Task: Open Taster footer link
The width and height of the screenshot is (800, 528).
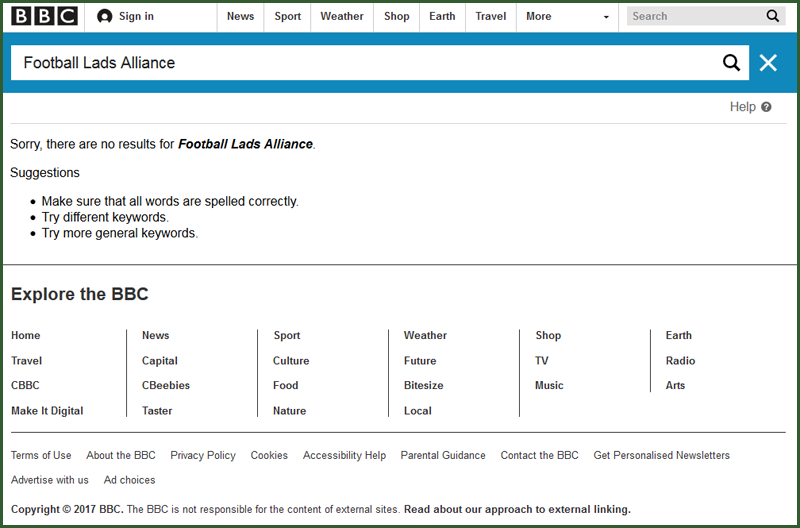Action: (x=157, y=411)
